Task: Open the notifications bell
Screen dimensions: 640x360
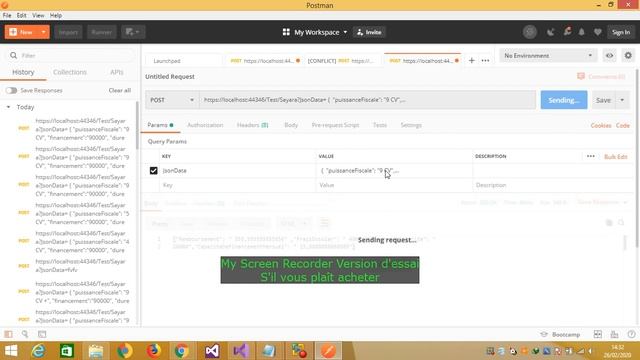Action: [x=582, y=32]
